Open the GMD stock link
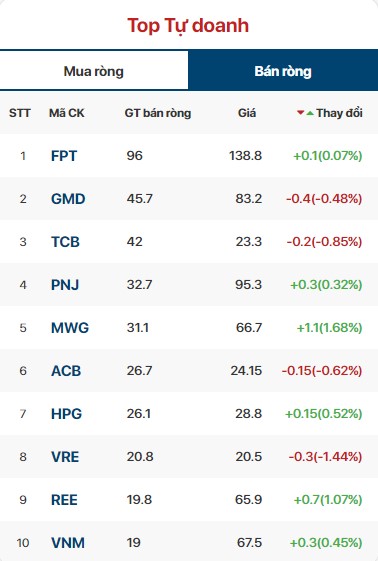Screen dimensions: 378x561 click(68, 199)
